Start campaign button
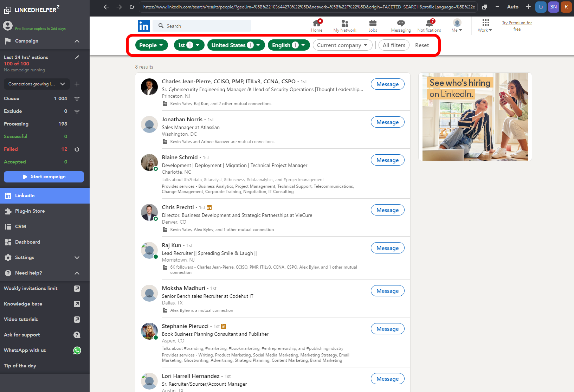 coord(44,177)
